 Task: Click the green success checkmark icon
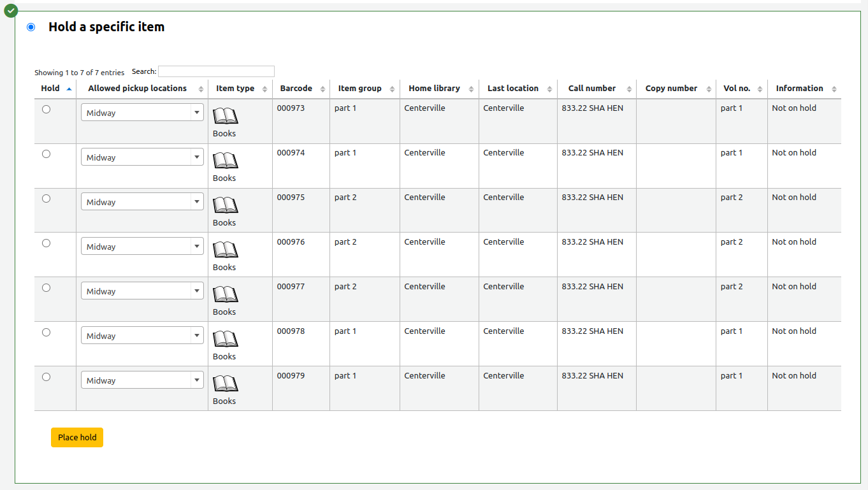10,10
